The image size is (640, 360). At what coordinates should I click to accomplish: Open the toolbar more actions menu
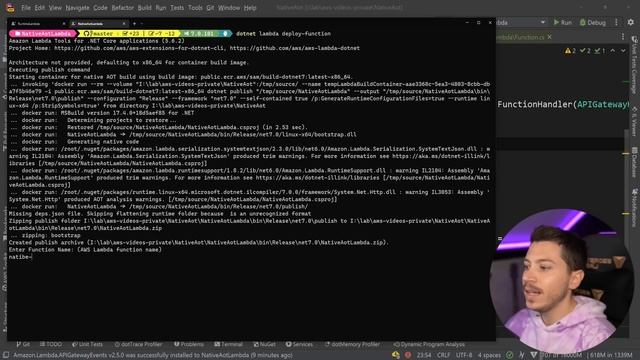616,22
